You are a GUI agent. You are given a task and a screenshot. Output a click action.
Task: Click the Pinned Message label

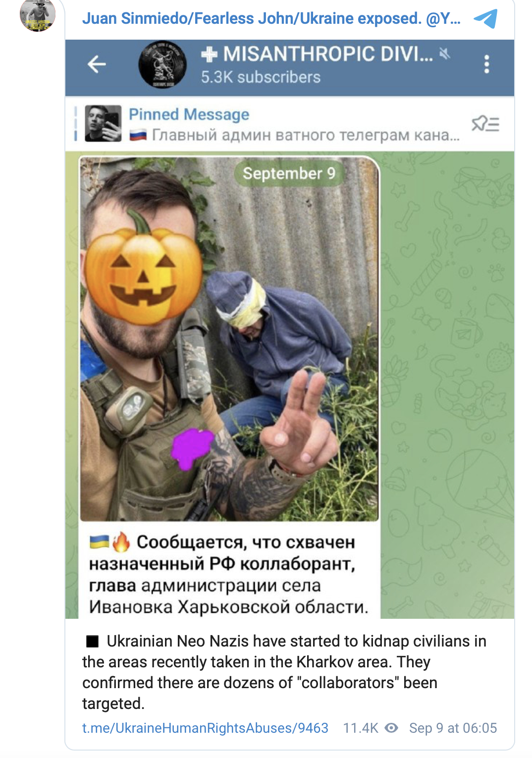coord(189,114)
